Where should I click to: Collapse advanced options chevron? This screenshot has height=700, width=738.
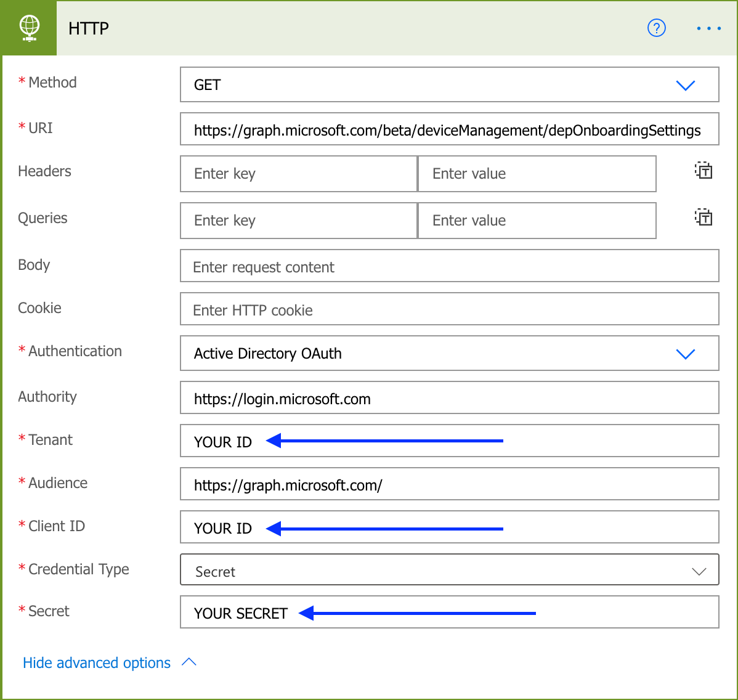click(x=189, y=662)
